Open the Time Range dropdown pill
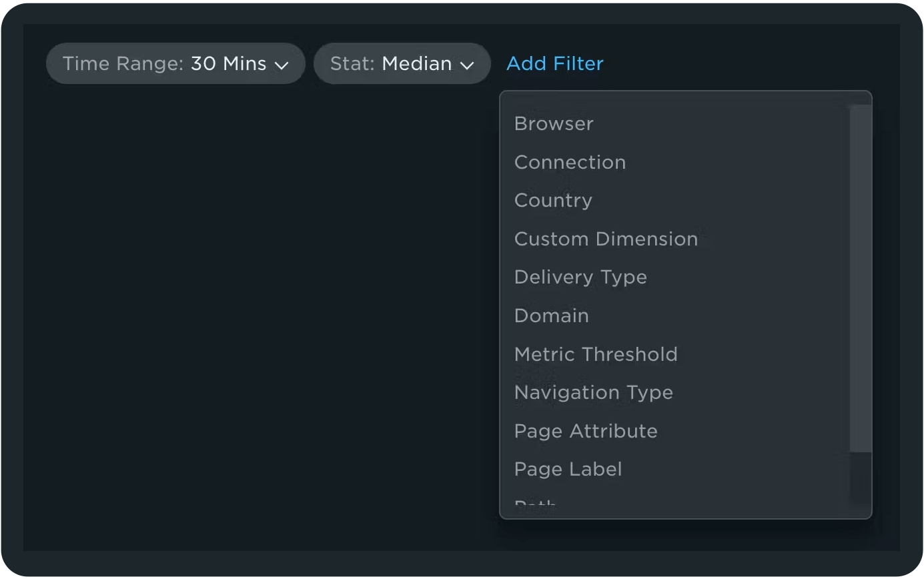The width and height of the screenshot is (924, 579). coord(175,64)
